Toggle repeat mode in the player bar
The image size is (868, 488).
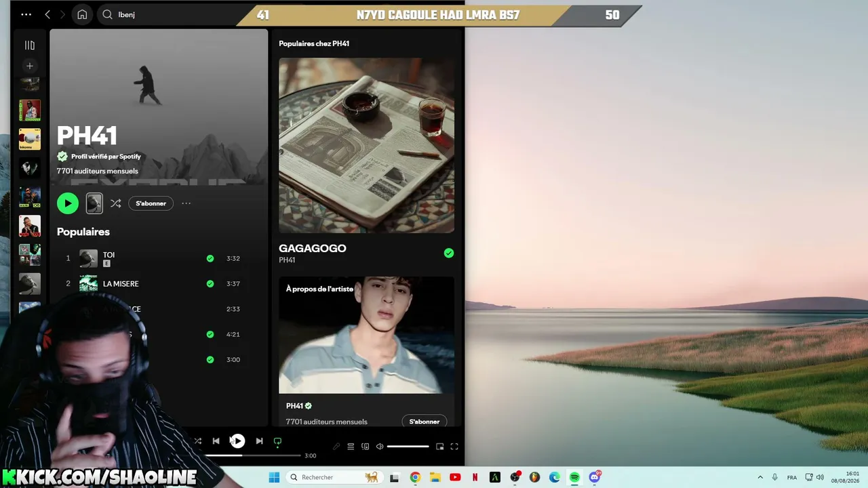pyautogui.click(x=277, y=441)
